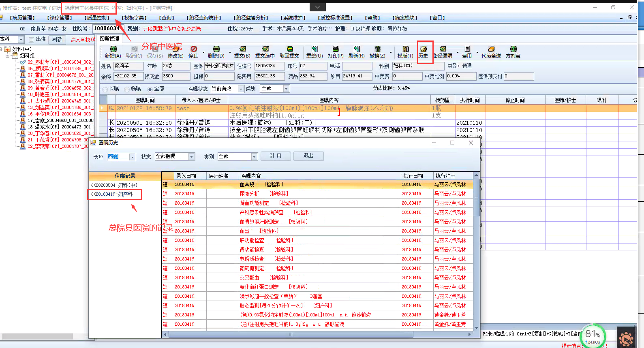
Task: Click the 代煎全送 toolbar icon
Action: click(491, 49)
